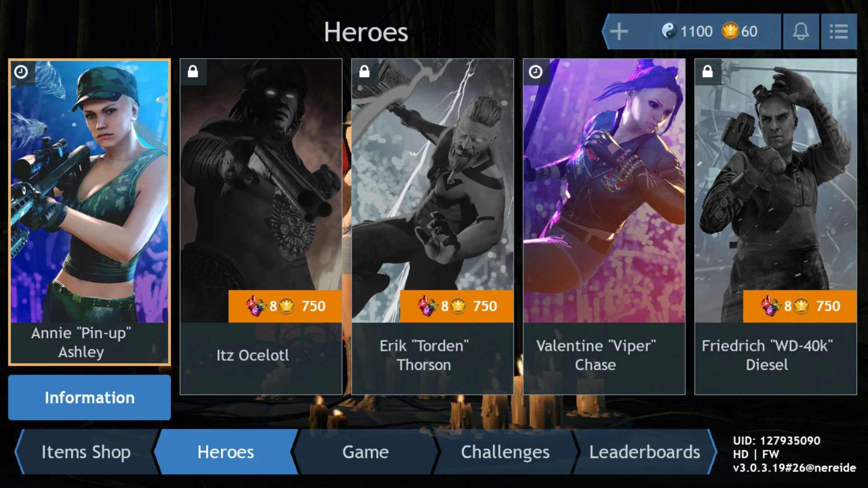The image size is (868, 488).
Task: Go to the Challenges tab
Action: [x=505, y=452]
